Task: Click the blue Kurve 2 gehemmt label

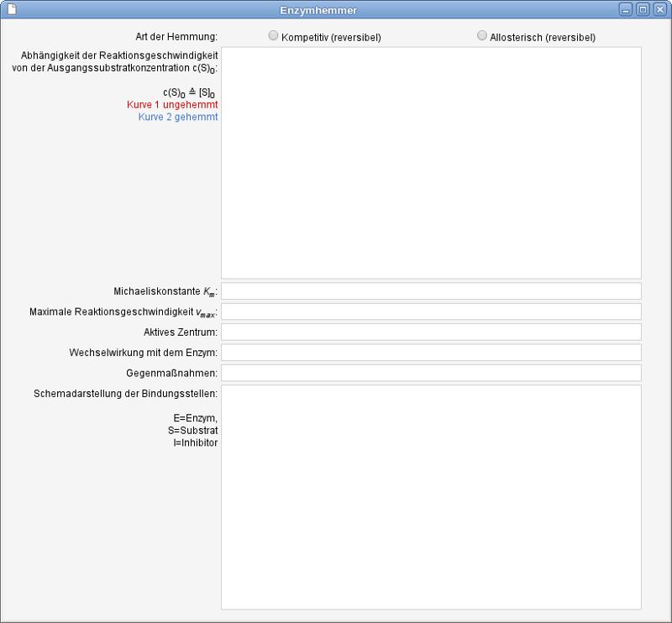Action: (x=178, y=118)
